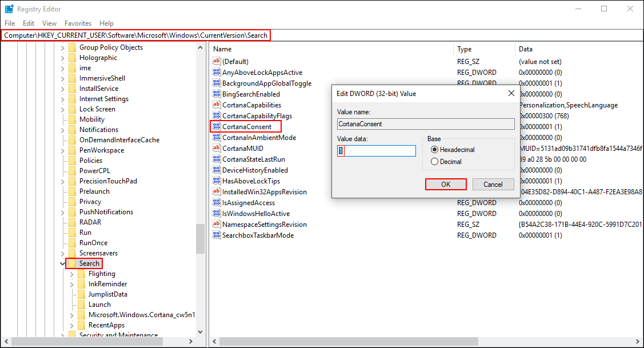Click the Value name field showing CortanaConsent
644x348 pixels.
click(x=426, y=124)
